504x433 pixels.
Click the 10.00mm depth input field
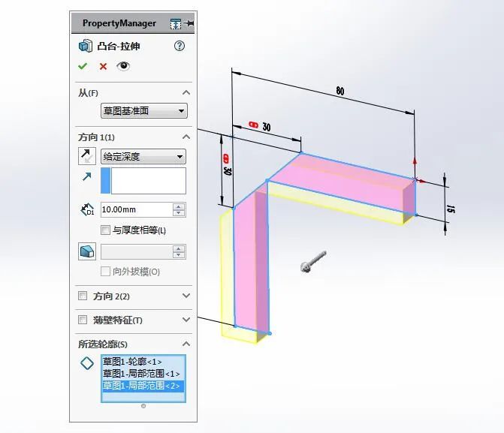(137, 210)
